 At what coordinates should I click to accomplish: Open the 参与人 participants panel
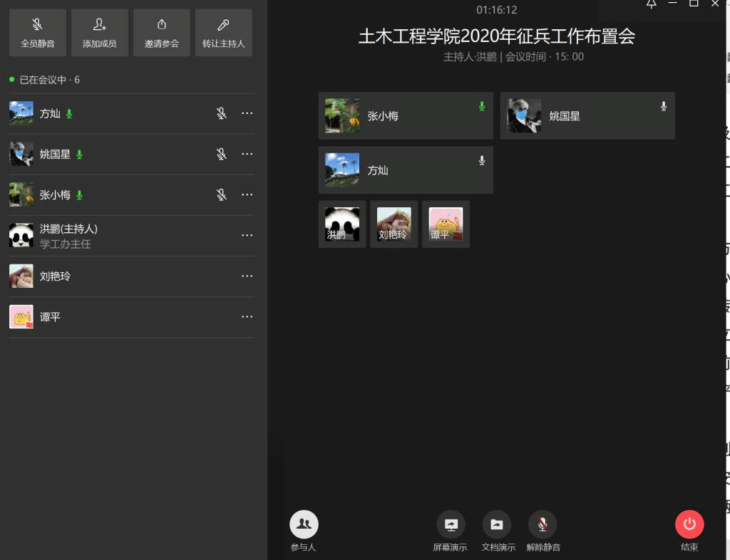304,525
